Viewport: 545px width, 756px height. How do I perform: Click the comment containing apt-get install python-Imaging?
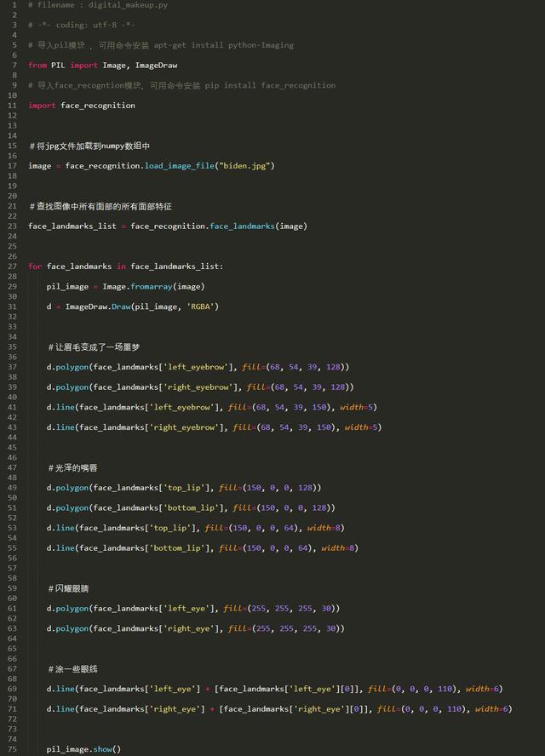click(x=161, y=45)
